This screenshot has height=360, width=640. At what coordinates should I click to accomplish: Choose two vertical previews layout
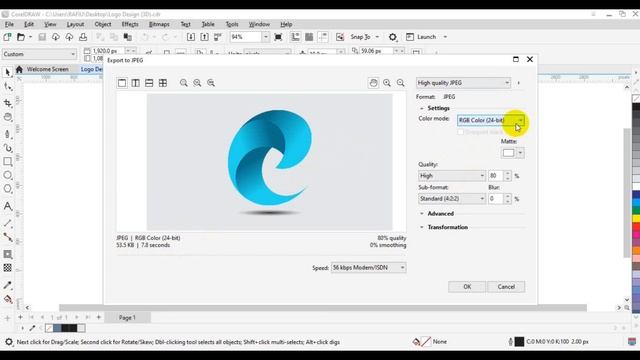coord(136,83)
